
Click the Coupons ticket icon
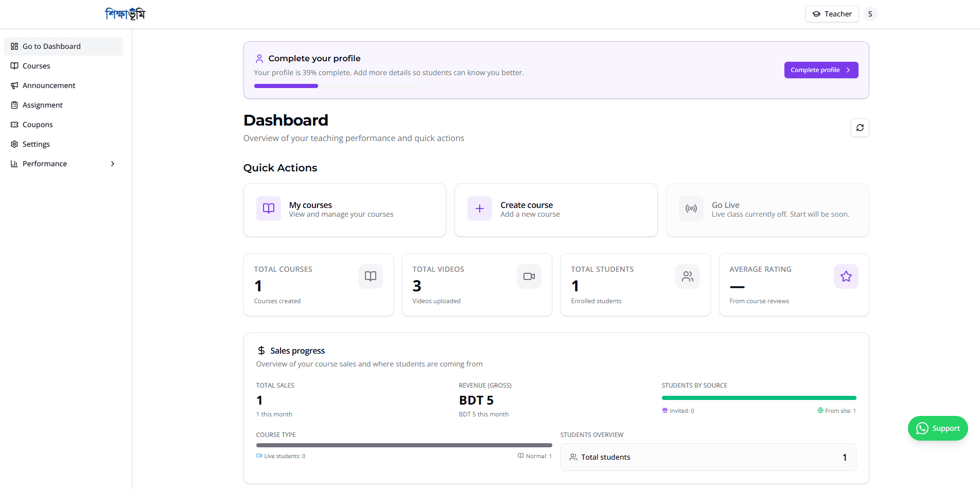(x=14, y=125)
